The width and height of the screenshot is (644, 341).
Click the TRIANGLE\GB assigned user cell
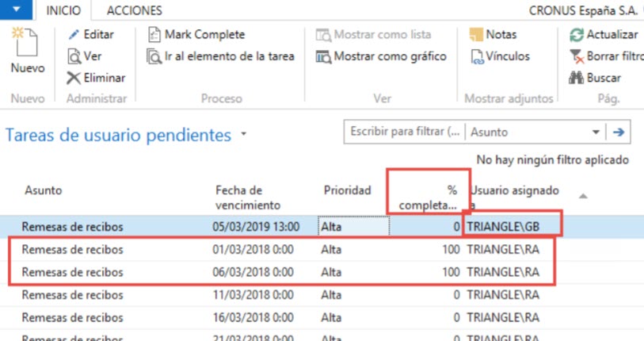503,227
